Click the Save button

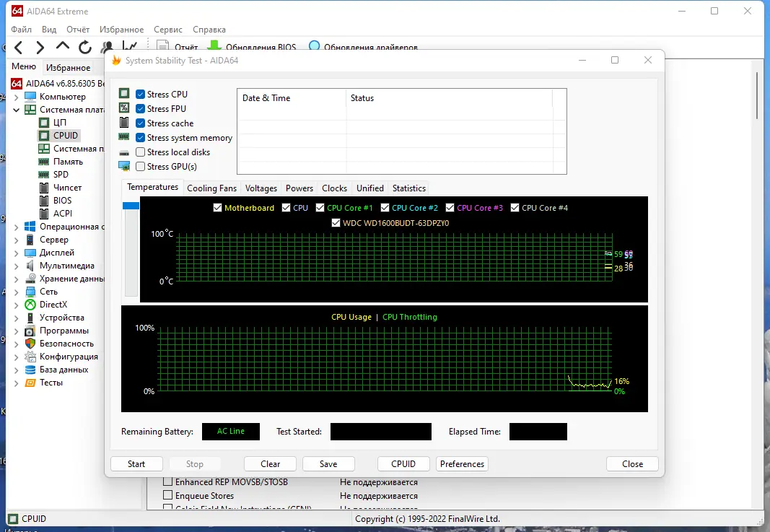328,463
